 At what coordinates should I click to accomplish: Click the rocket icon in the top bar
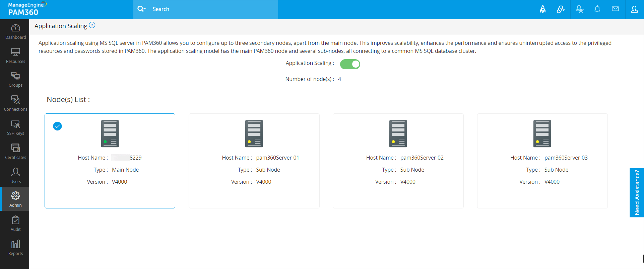543,9
